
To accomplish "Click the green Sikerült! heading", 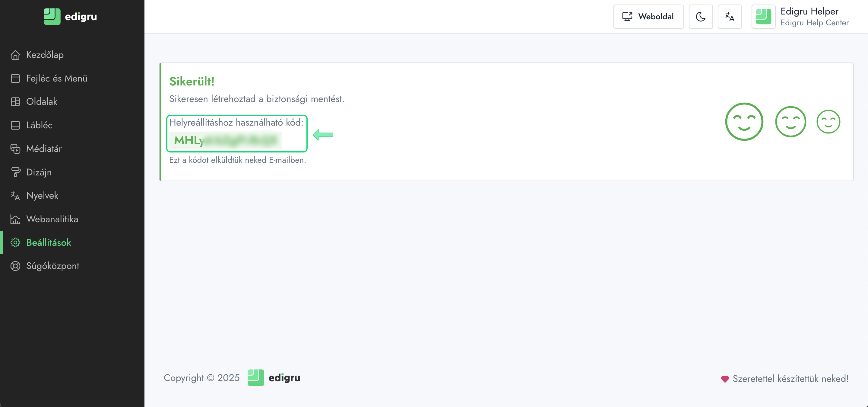I will pos(192,81).
